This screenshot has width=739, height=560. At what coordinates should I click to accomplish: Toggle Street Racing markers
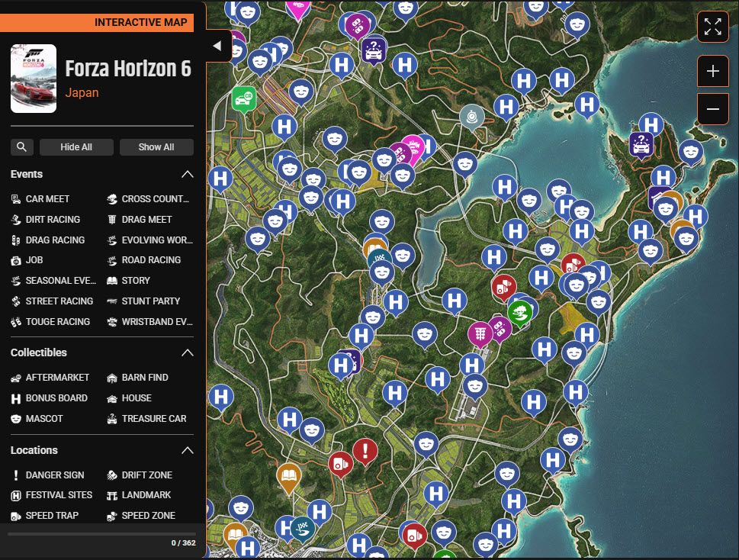click(53, 301)
